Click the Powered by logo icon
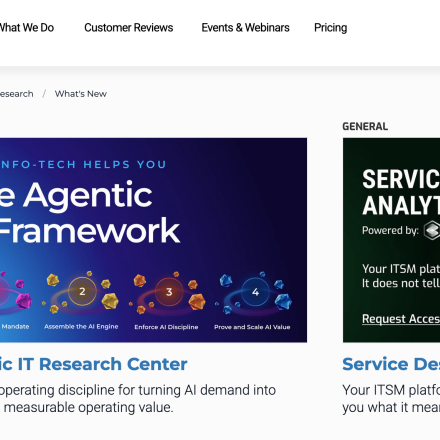The image size is (440, 440). pos(432,230)
